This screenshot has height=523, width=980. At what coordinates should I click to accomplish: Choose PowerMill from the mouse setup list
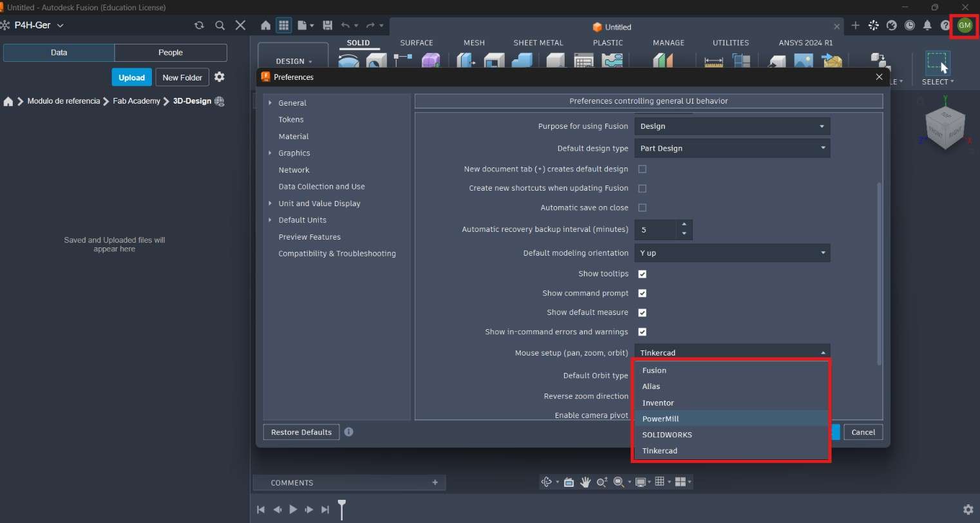pyautogui.click(x=731, y=419)
